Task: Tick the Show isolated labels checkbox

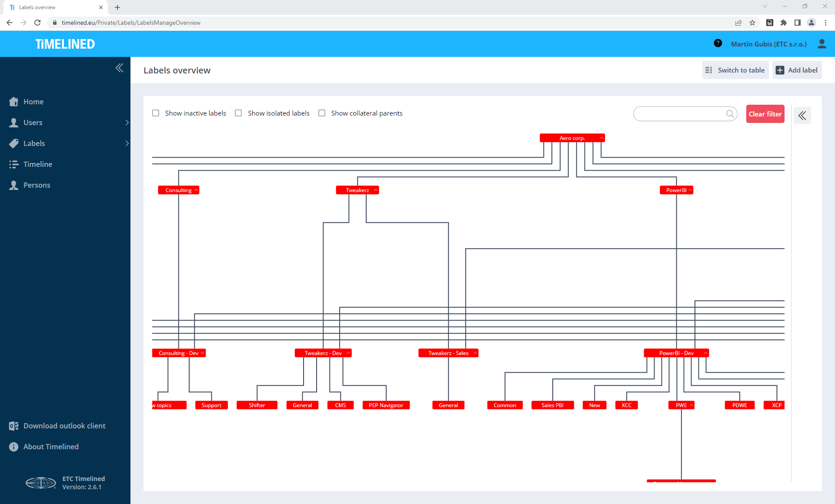Action: [238, 113]
